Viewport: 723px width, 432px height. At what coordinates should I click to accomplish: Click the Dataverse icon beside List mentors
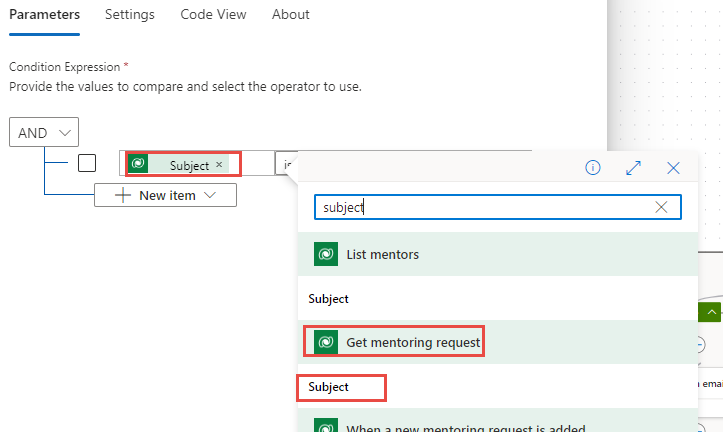click(325, 254)
